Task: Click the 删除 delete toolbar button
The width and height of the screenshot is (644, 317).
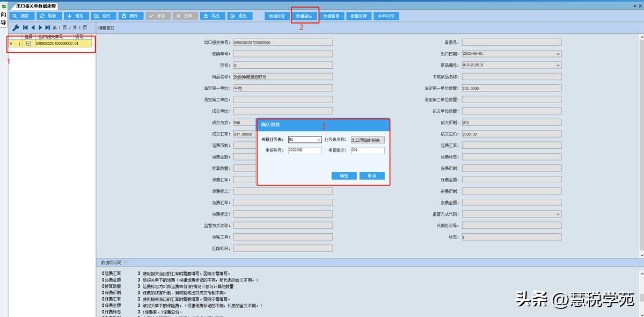Action: point(131,16)
